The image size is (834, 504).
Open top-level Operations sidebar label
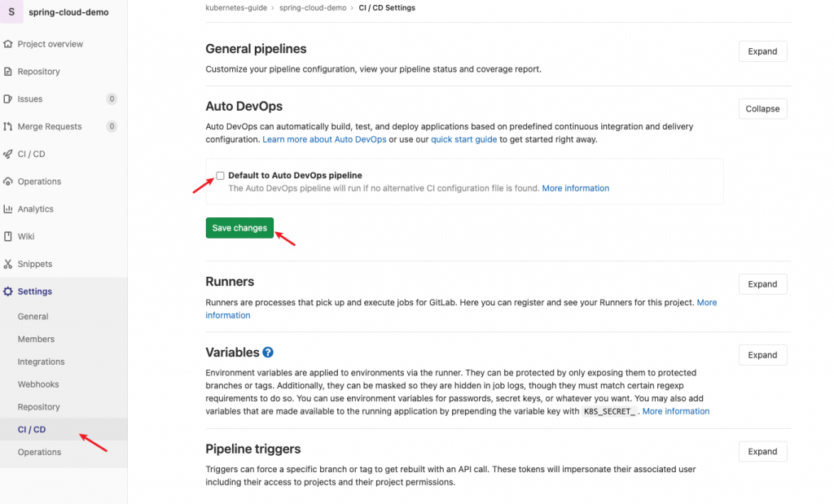tap(39, 182)
